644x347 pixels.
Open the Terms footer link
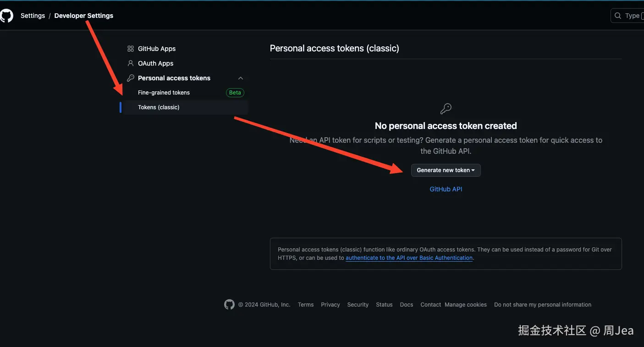point(306,305)
